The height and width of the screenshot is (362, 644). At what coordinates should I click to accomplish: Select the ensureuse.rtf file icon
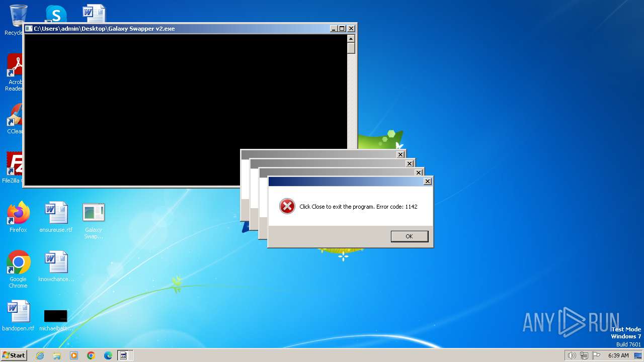(x=56, y=217)
